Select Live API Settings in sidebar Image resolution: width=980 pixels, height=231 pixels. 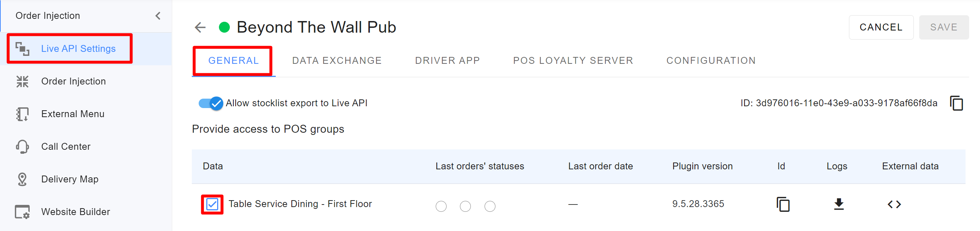pos(78,49)
